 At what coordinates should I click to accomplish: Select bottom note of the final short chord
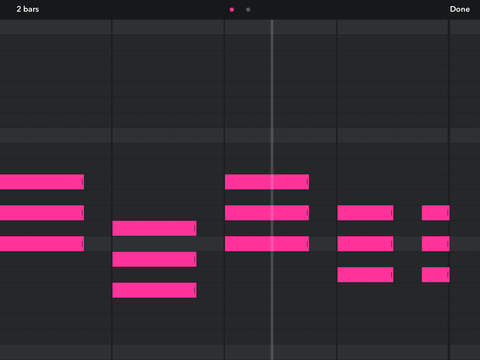pyautogui.click(x=436, y=275)
